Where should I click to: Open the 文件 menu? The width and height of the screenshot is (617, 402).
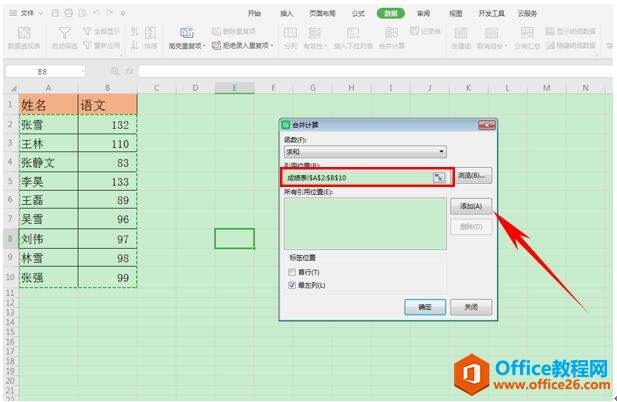(26, 13)
